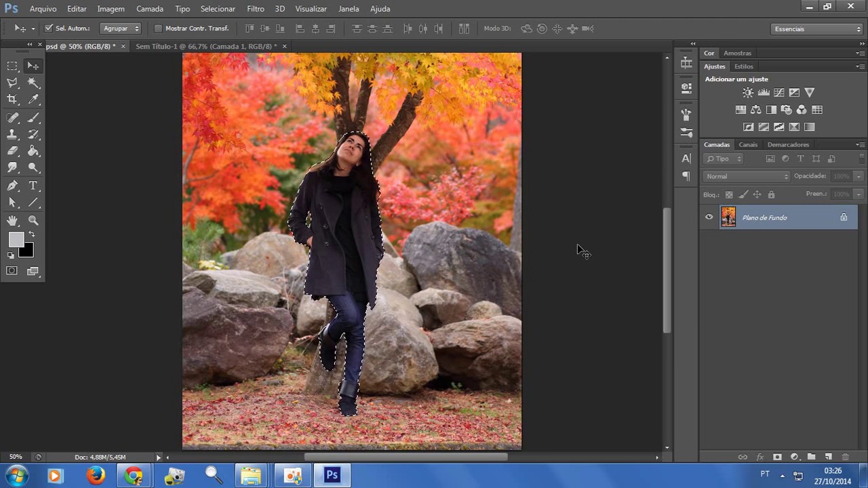Add a Color Balance adjustment

755,110
